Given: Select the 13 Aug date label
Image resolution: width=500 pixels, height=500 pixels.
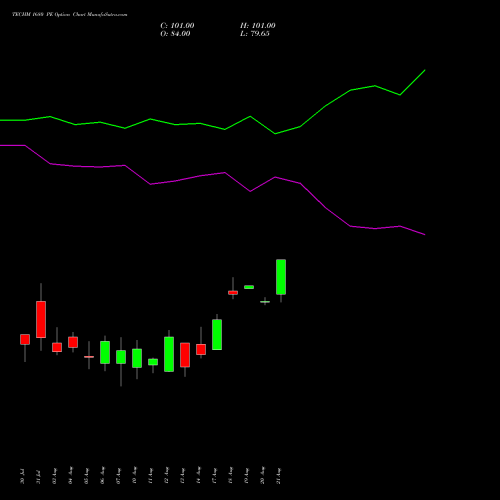Looking at the screenshot, I should click(182, 476).
